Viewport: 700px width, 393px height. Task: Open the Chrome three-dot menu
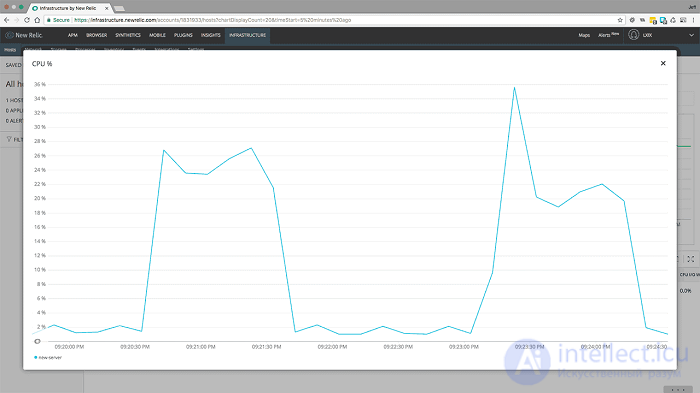pos(694,20)
